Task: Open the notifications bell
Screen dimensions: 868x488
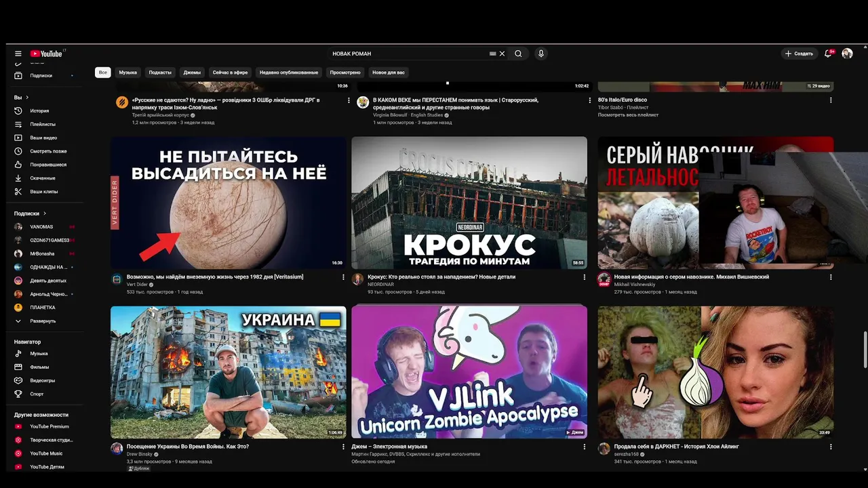Action: (x=828, y=54)
